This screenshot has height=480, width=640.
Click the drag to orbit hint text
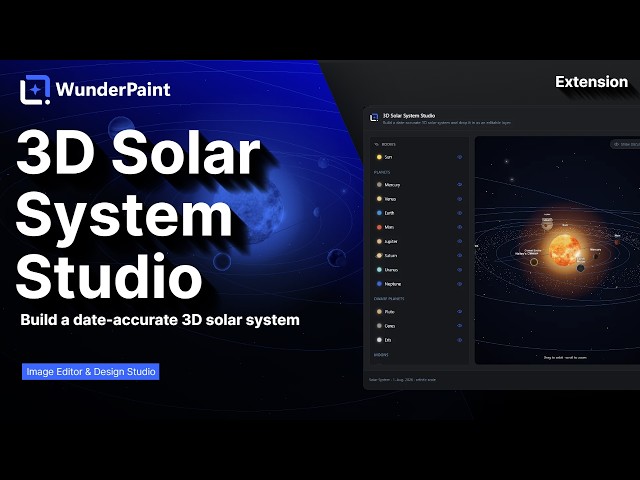pos(565,358)
